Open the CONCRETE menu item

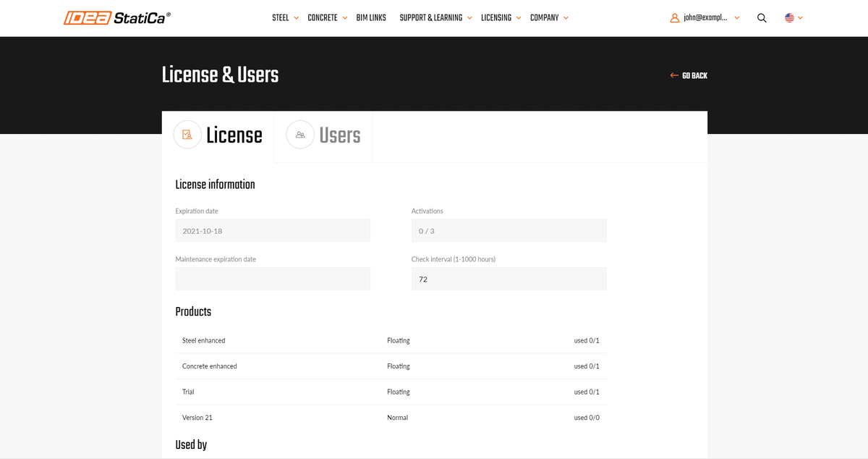tap(322, 17)
